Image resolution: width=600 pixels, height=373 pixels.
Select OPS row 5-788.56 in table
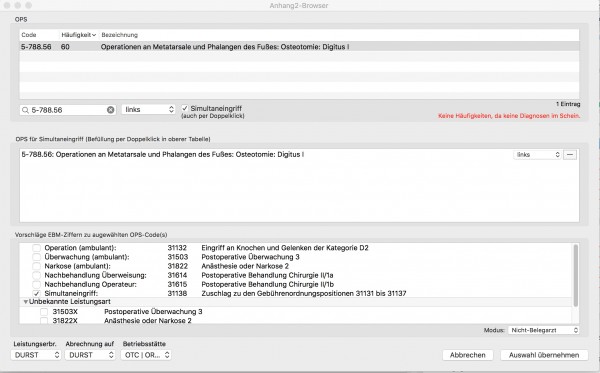point(300,47)
